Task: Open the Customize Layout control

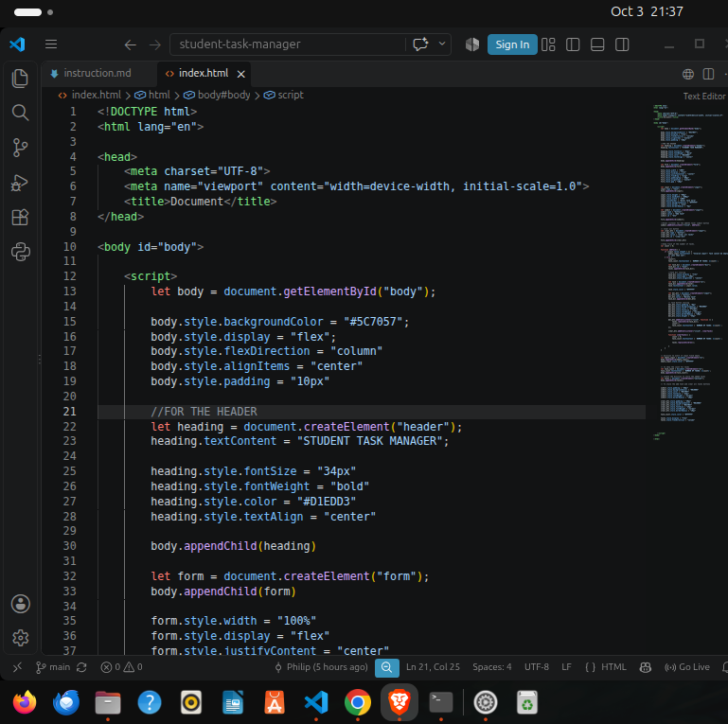Action: pyautogui.click(x=548, y=44)
